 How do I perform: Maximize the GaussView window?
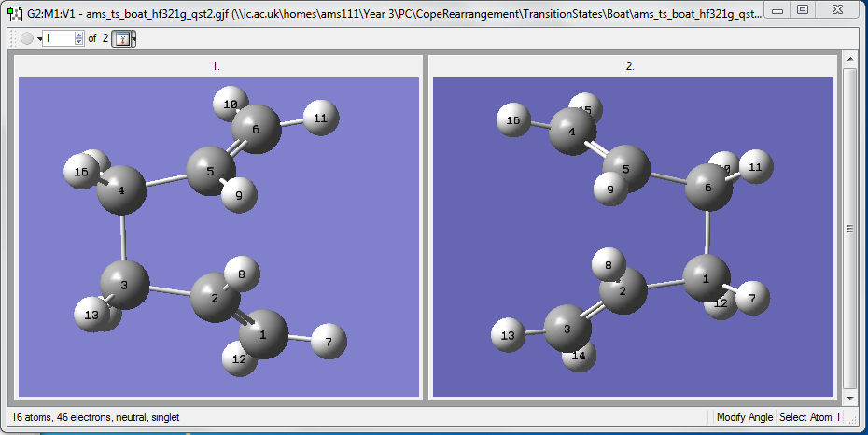[x=803, y=10]
